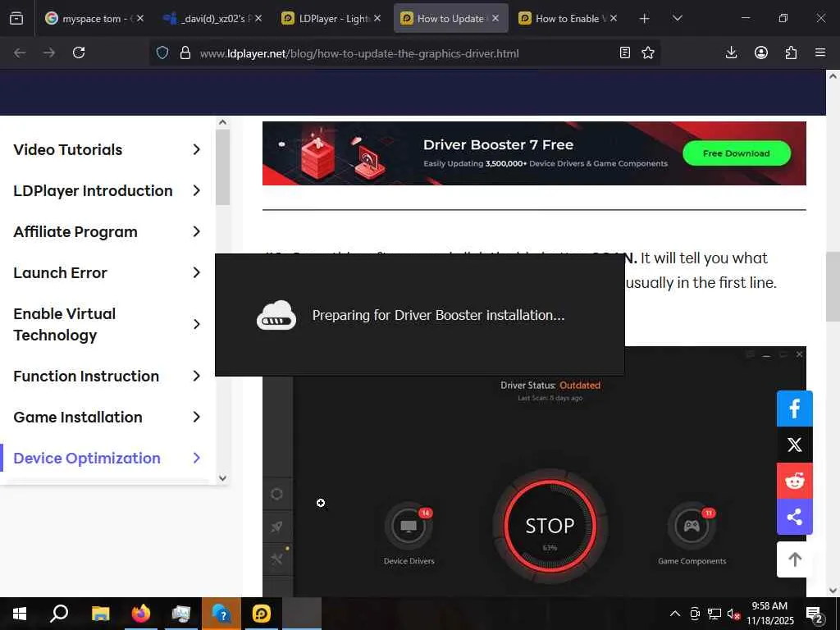
Task: Click page scrollbar down arrow
Action: click(833, 591)
